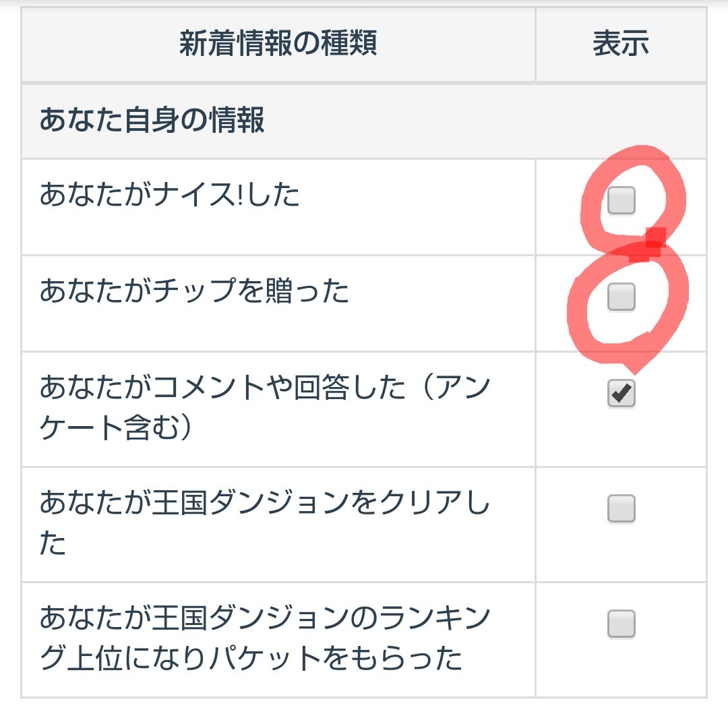Click the ケート含む） text line
Screen dimensions: 728x714
pyautogui.click(x=116, y=429)
